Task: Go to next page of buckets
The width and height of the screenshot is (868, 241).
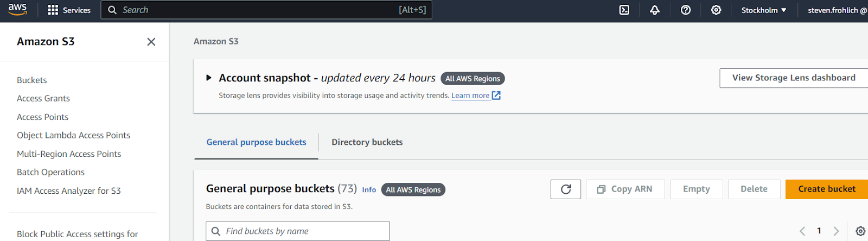Action: point(836,231)
